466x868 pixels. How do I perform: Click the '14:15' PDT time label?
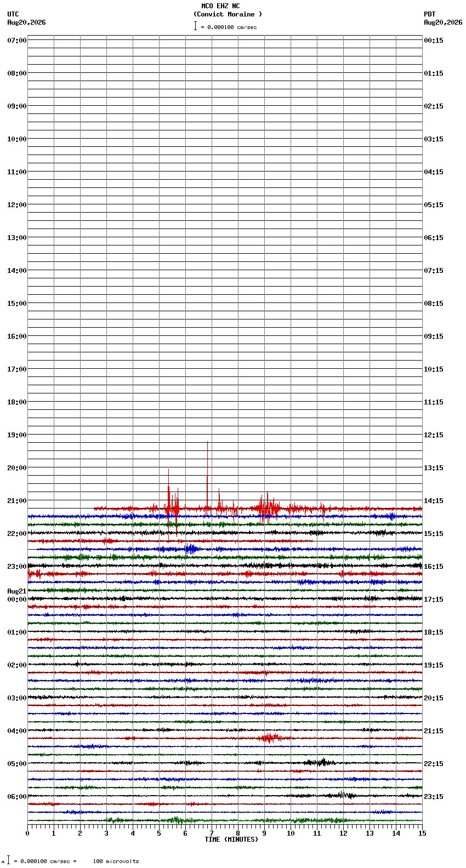434,501
